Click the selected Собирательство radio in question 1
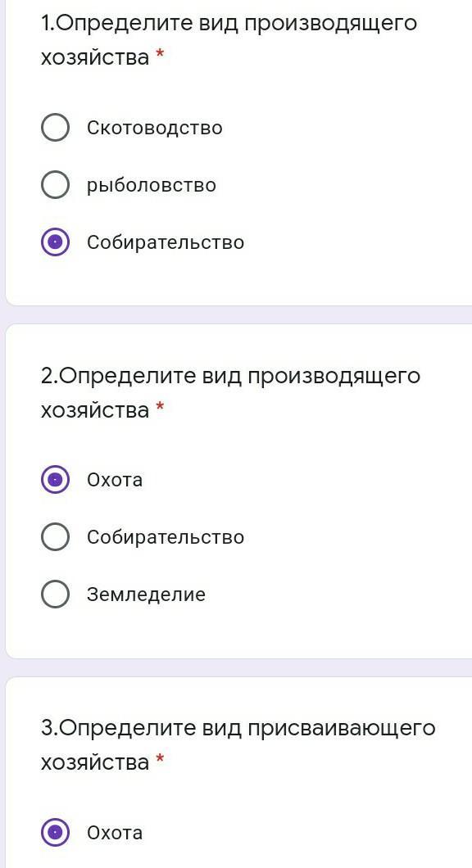This screenshot has height=868, width=472. point(56,242)
